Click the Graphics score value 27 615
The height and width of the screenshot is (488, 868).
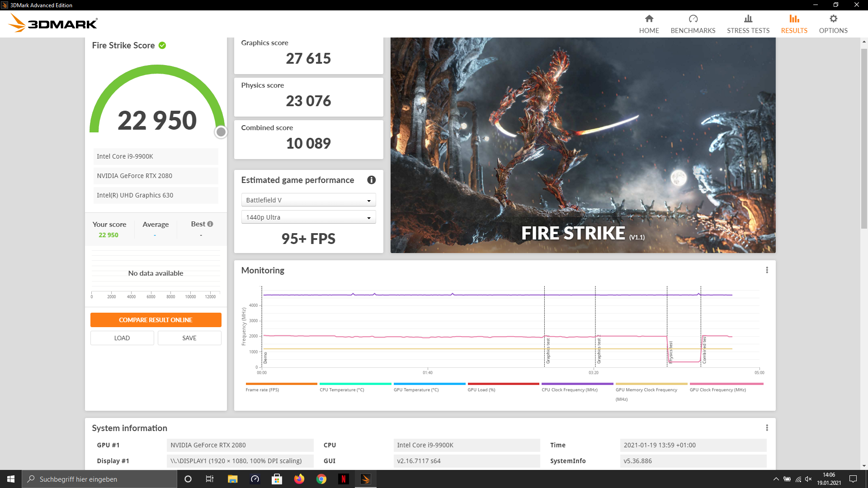[x=308, y=59]
